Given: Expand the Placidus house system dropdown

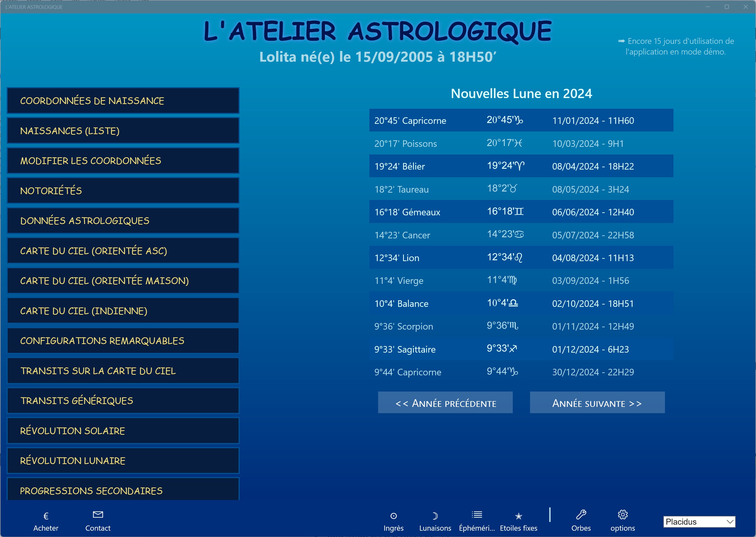Looking at the screenshot, I should (x=699, y=522).
